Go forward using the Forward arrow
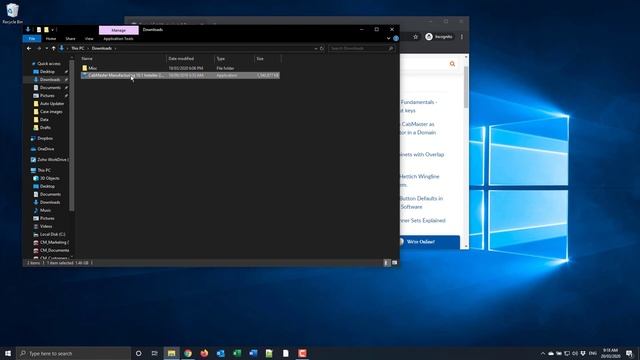This screenshot has width=640, height=360. tap(39, 48)
